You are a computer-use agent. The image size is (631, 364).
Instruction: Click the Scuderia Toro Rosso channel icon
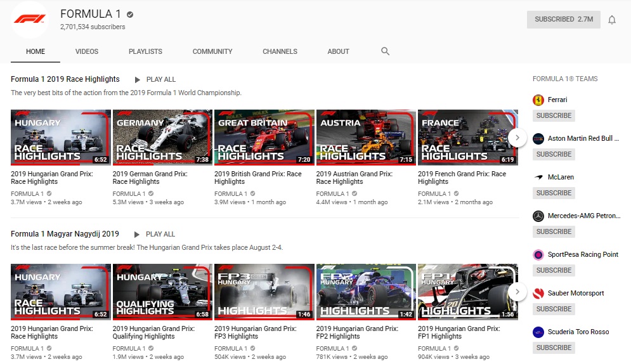click(x=538, y=332)
